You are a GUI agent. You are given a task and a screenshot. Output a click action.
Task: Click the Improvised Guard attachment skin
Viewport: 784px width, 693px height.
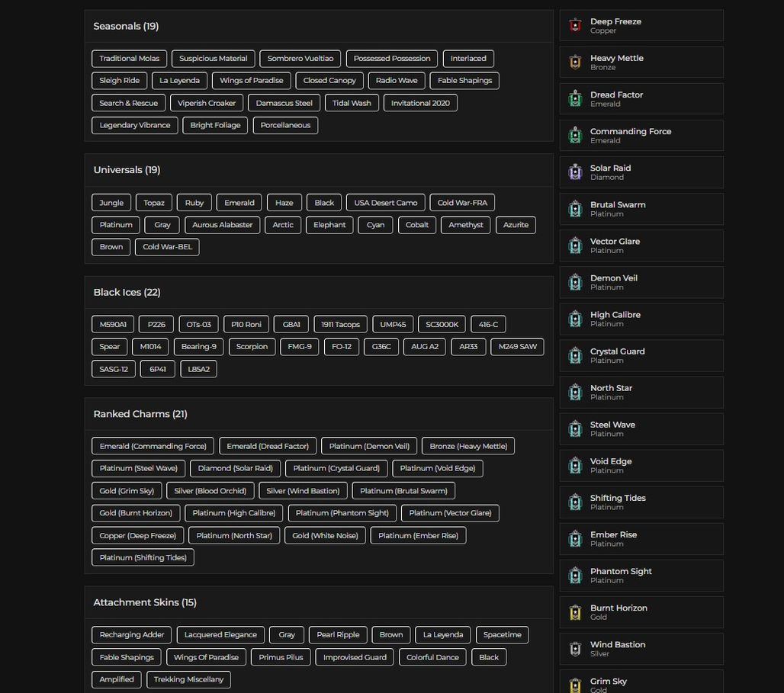pos(355,657)
